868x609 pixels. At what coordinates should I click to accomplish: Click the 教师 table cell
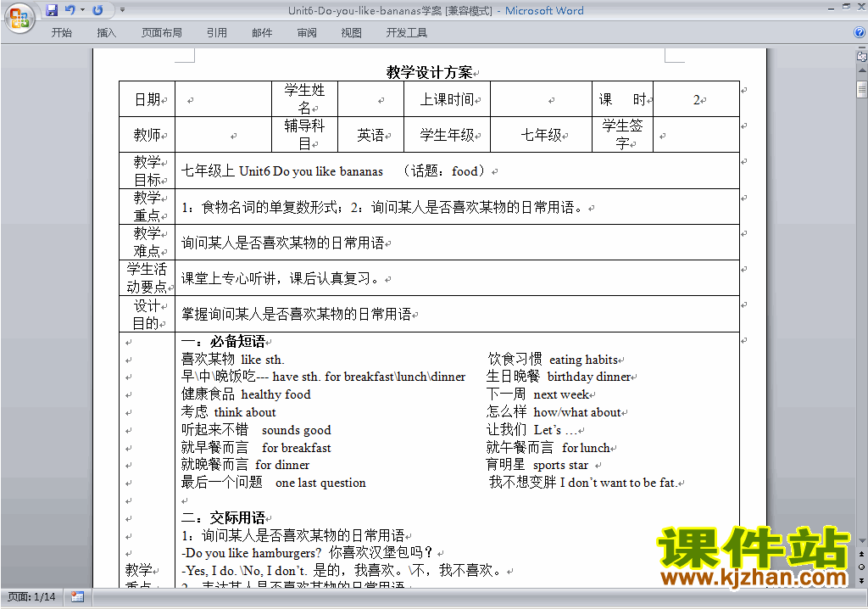point(147,135)
